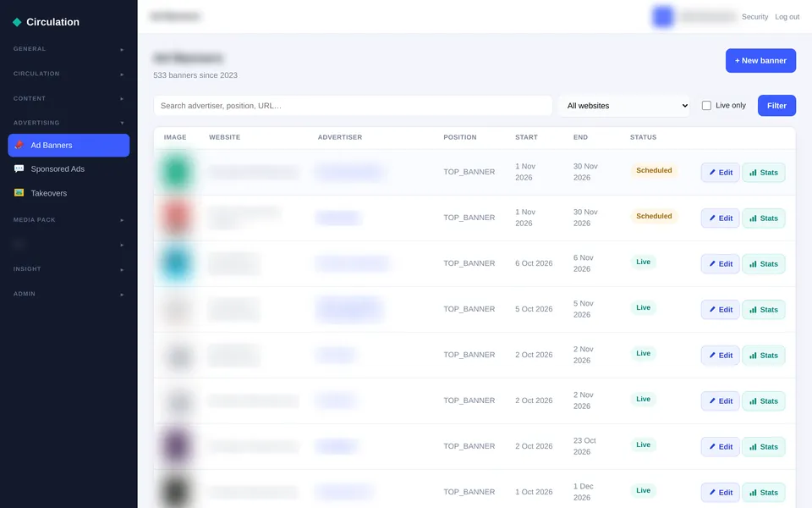Edit the banner starting 6 Oct 2026
Image resolution: width=812 pixels, height=508 pixels.
point(721,264)
